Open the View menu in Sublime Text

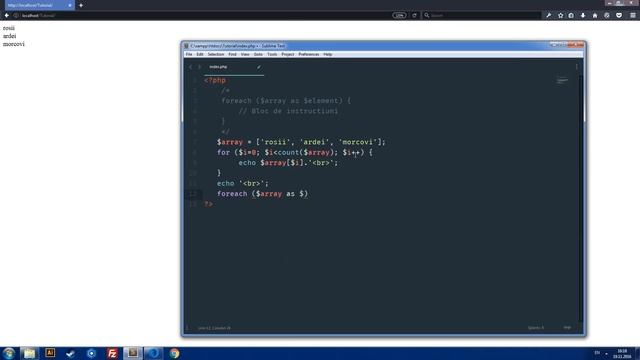pyautogui.click(x=245, y=54)
